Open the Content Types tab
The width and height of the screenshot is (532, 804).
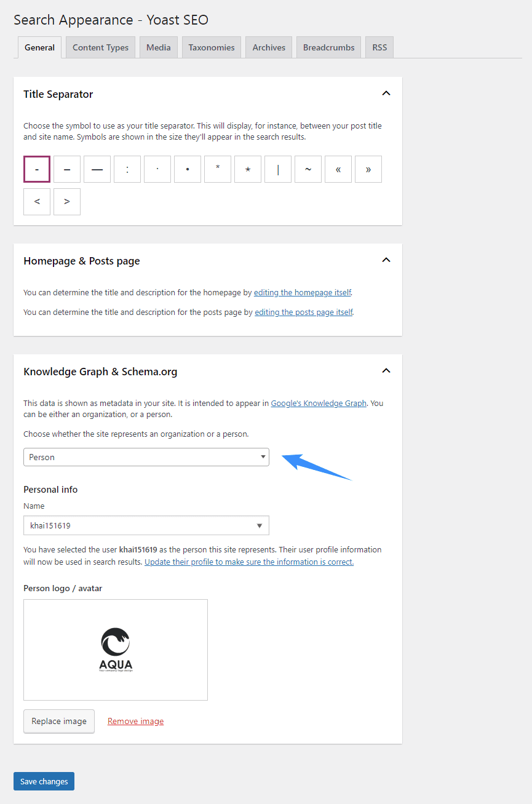click(x=100, y=47)
